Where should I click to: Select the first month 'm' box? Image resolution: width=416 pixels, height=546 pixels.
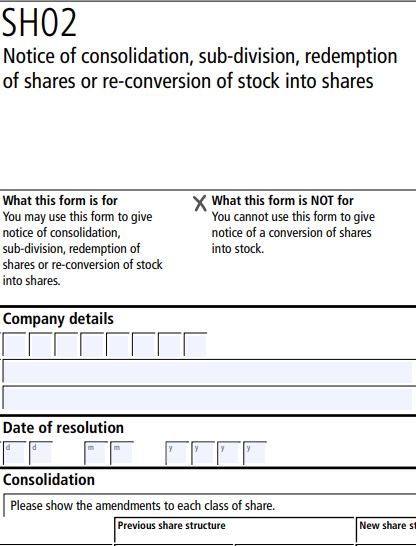point(96,453)
